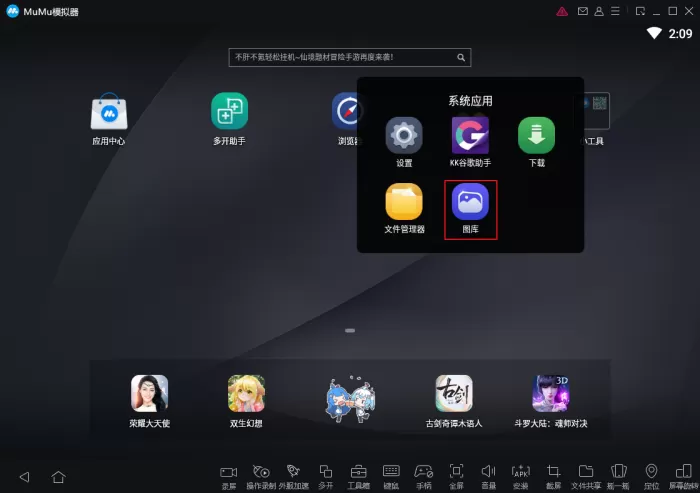This screenshot has height=493, width=700.
Task: Click the magnifier search icon
Action: click(461, 58)
